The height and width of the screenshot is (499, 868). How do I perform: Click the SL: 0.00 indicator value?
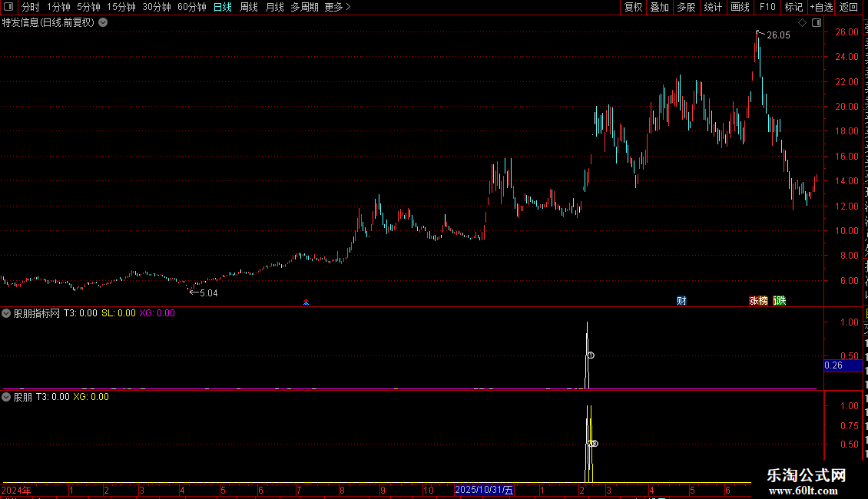[x=118, y=313]
